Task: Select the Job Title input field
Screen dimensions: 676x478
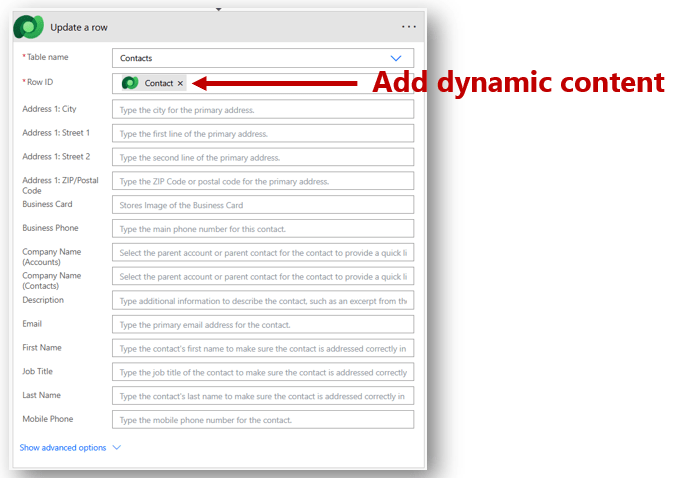Action: pyautogui.click(x=263, y=372)
